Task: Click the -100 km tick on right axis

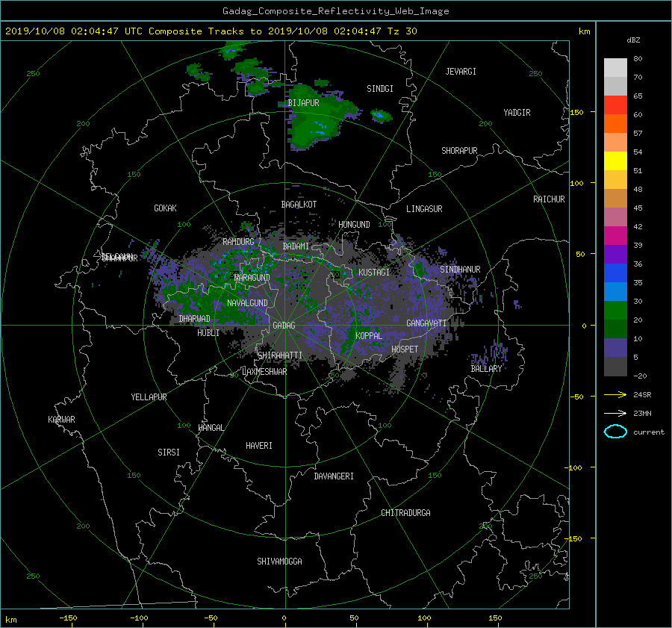Action: point(574,467)
